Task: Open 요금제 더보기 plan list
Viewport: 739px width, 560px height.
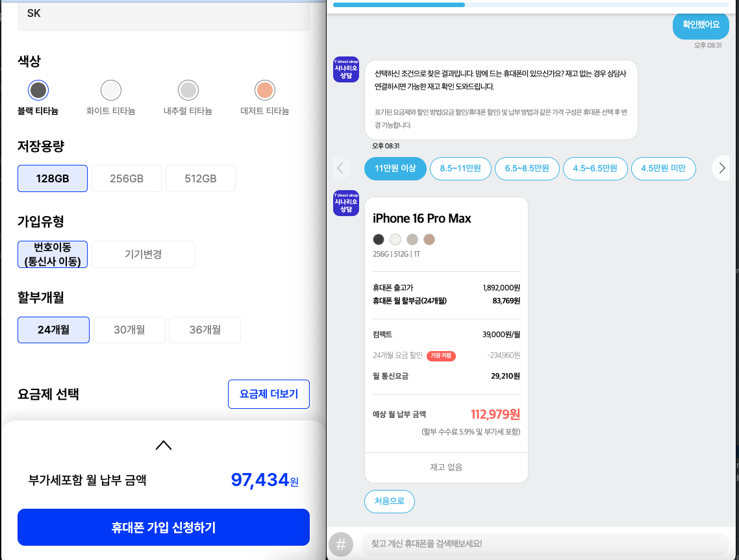Action: click(x=269, y=395)
